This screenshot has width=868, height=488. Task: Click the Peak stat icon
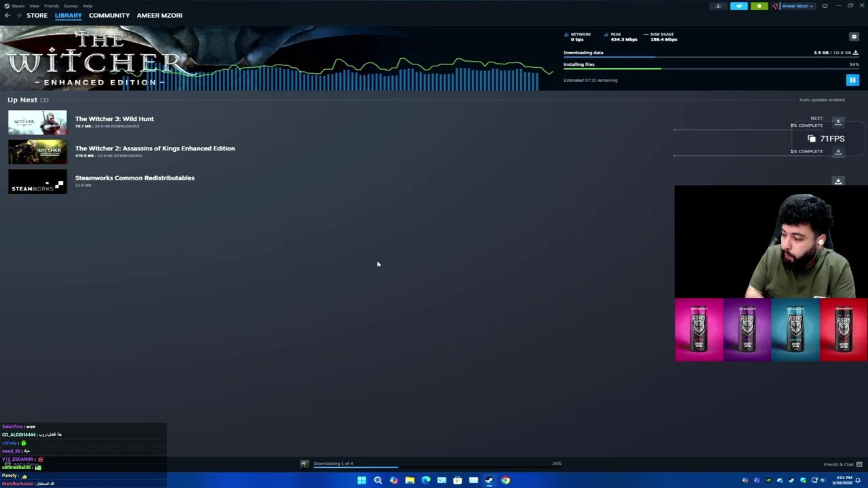[606, 35]
